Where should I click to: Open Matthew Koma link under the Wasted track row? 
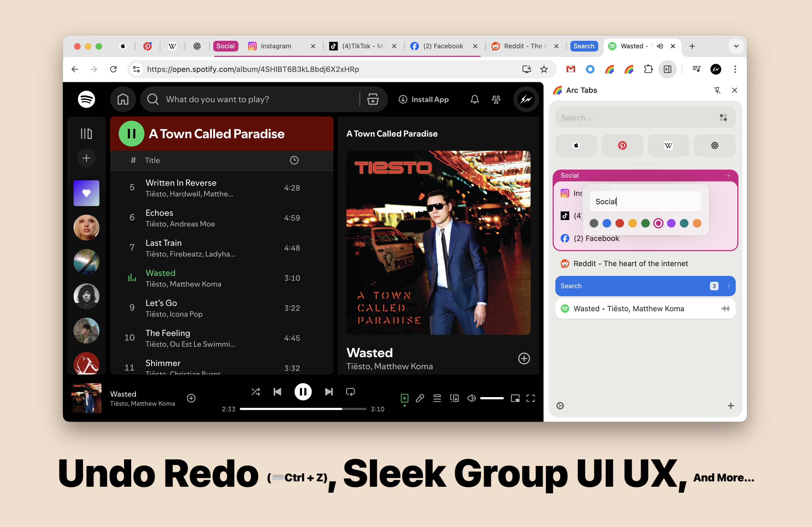(195, 284)
